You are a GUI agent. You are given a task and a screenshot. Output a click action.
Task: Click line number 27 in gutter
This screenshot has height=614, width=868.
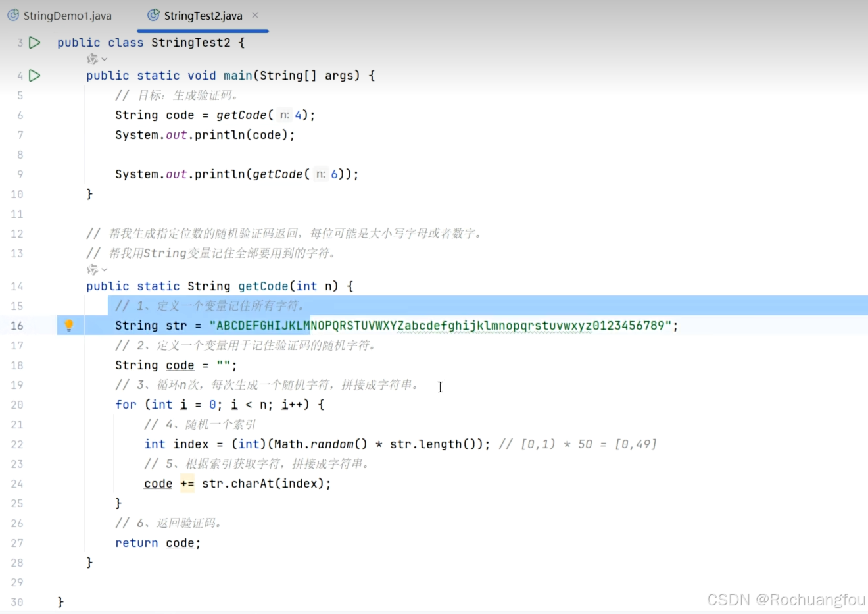16,543
